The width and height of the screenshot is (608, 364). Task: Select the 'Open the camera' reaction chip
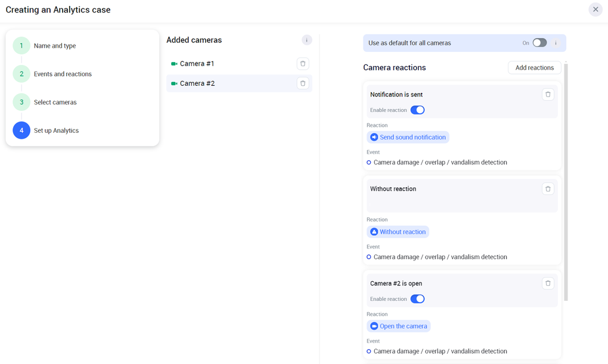click(x=398, y=326)
